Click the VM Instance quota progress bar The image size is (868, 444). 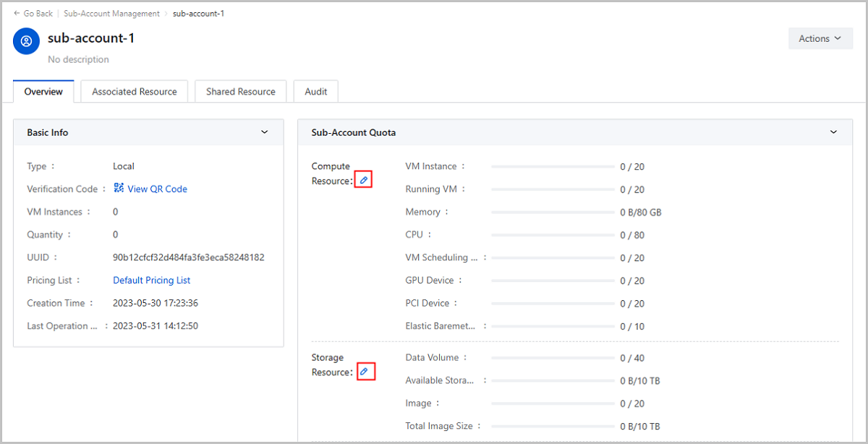pyautogui.click(x=553, y=166)
